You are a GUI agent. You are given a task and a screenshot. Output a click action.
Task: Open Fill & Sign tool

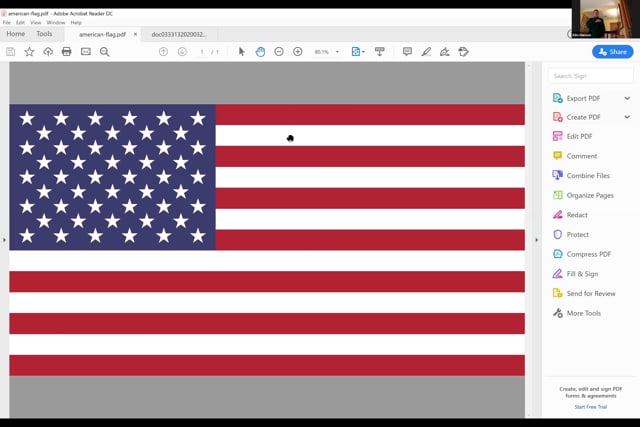(575, 274)
